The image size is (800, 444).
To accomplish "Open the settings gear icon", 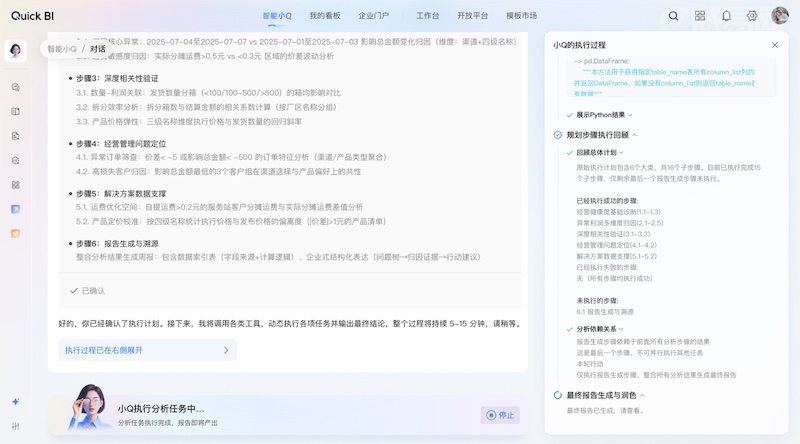I will pyautogui.click(x=752, y=16).
